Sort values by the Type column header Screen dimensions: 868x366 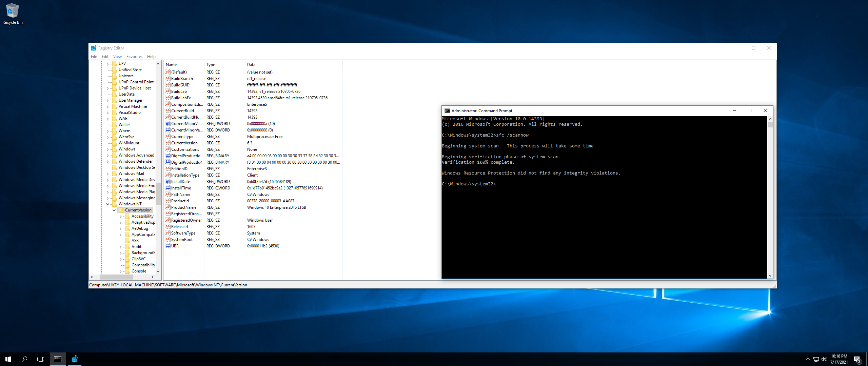pyautogui.click(x=224, y=64)
